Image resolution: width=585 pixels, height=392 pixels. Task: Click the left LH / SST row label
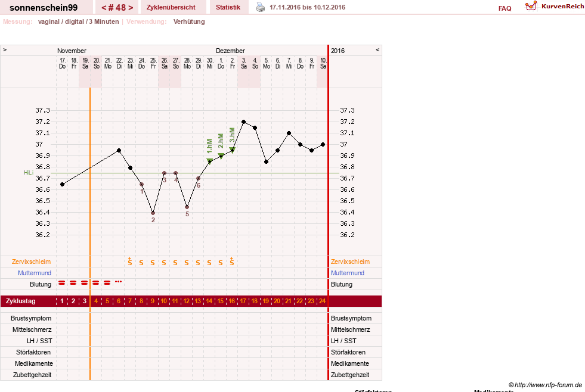click(39, 341)
